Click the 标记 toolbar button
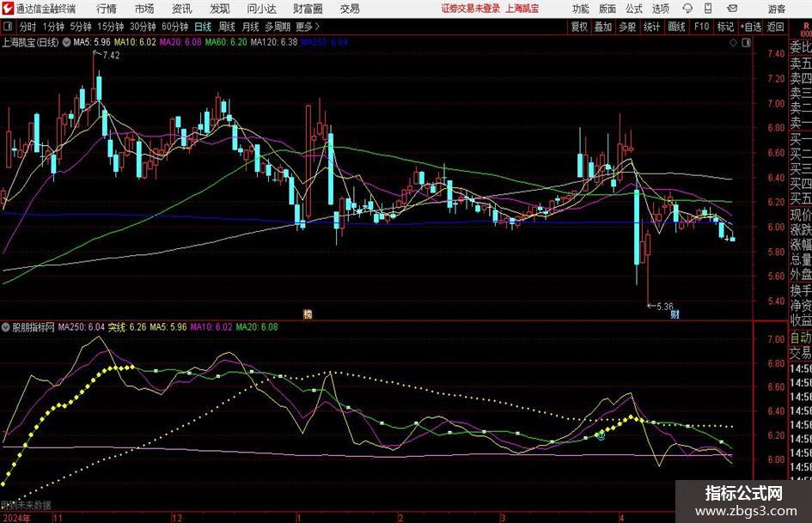Viewport: 812px width, 523px height. tap(725, 27)
